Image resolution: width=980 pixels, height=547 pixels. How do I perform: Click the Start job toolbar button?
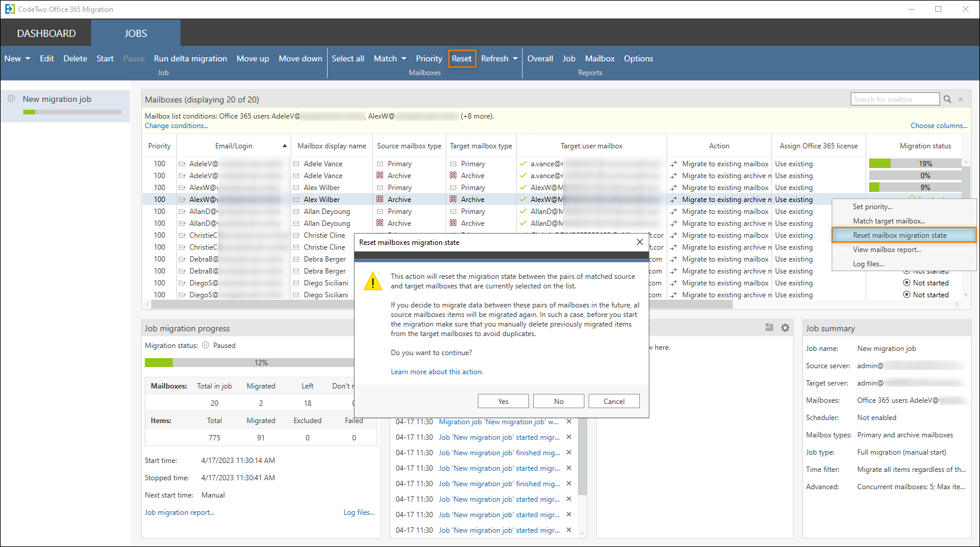tap(105, 58)
